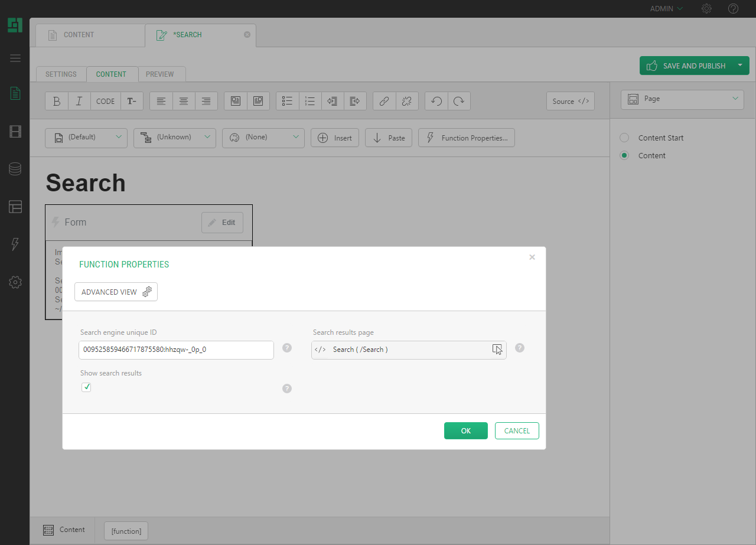756x545 pixels.
Task: Open the Page dropdown in right panel
Action: 682,99
